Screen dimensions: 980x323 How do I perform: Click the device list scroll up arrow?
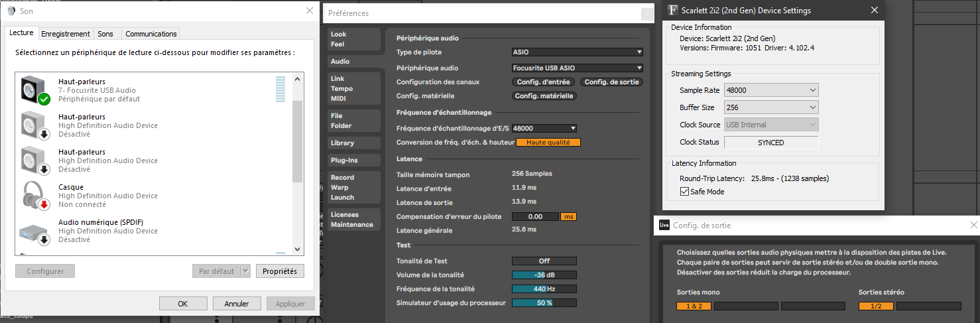297,79
